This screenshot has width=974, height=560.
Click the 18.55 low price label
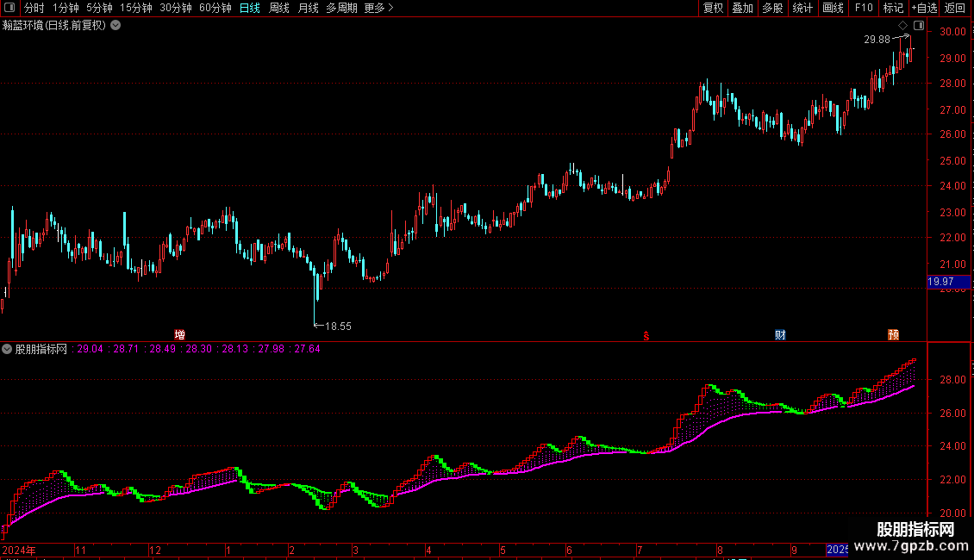pos(338,327)
